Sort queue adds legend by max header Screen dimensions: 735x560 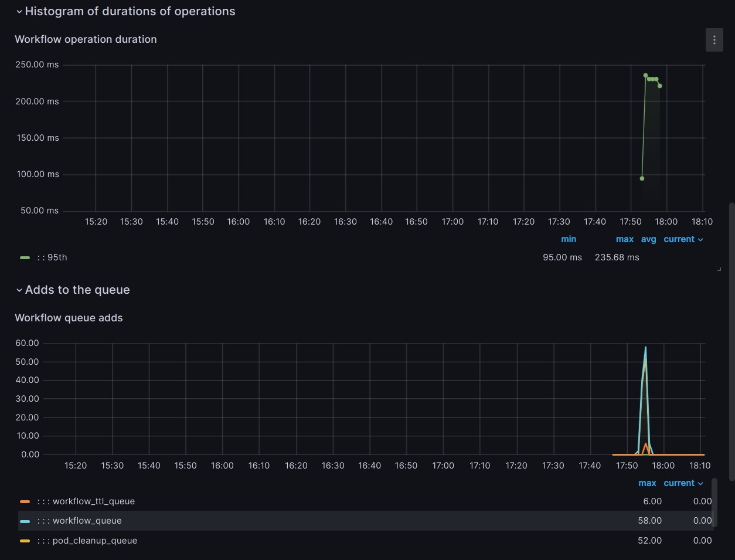click(647, 483)
